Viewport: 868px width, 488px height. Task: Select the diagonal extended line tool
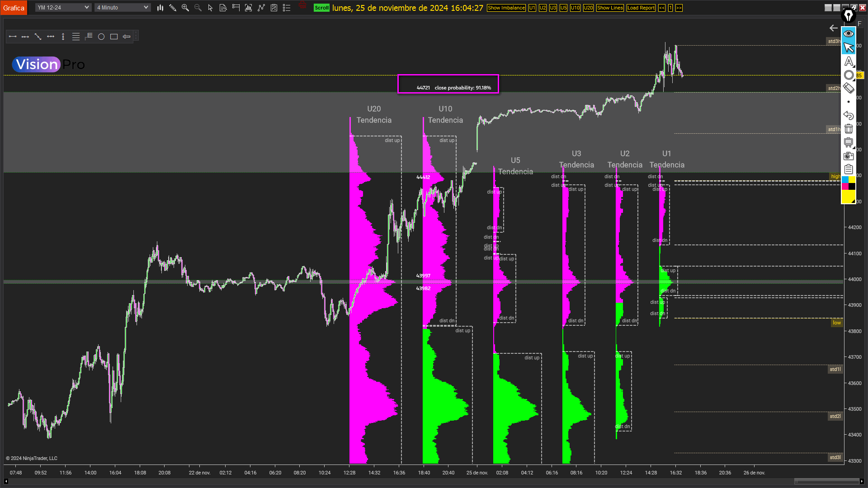point(38,37)
